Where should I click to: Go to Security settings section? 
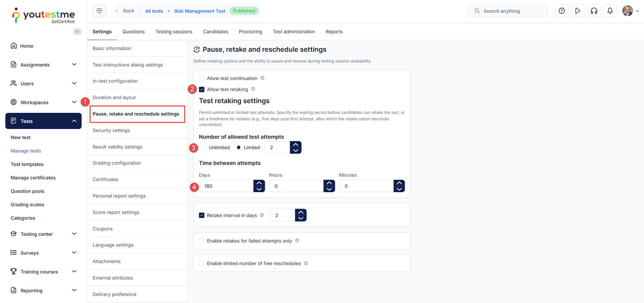(111, 131)
